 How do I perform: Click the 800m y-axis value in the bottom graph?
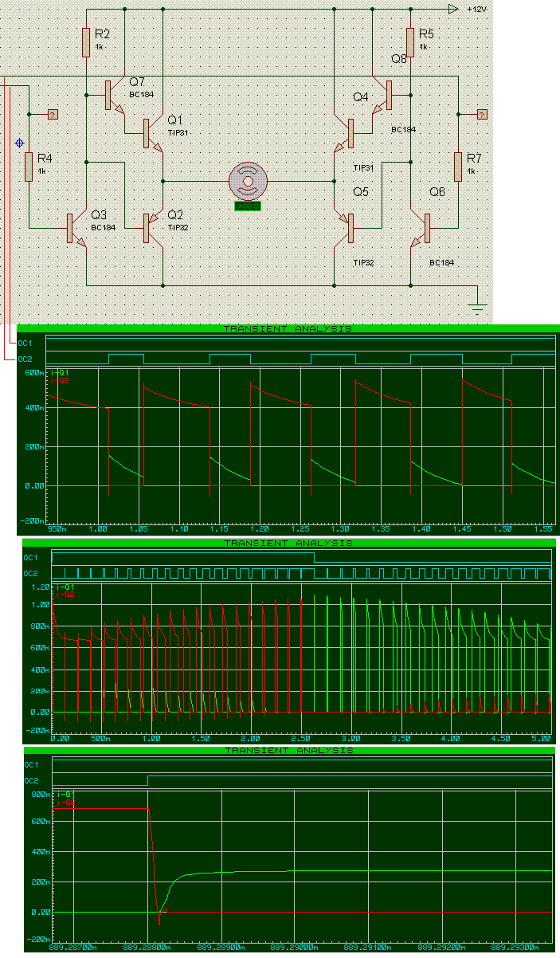(40, 795)
